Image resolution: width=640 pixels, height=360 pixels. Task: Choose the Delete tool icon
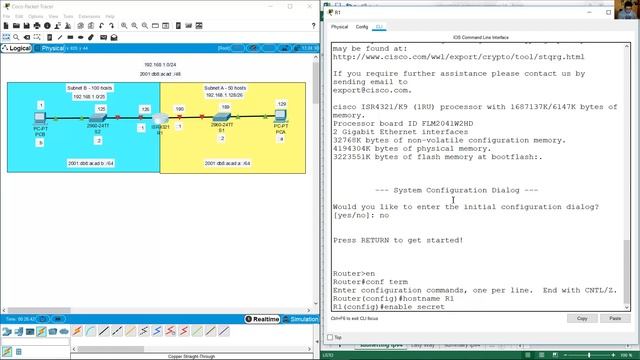click(x=27, y=37)
